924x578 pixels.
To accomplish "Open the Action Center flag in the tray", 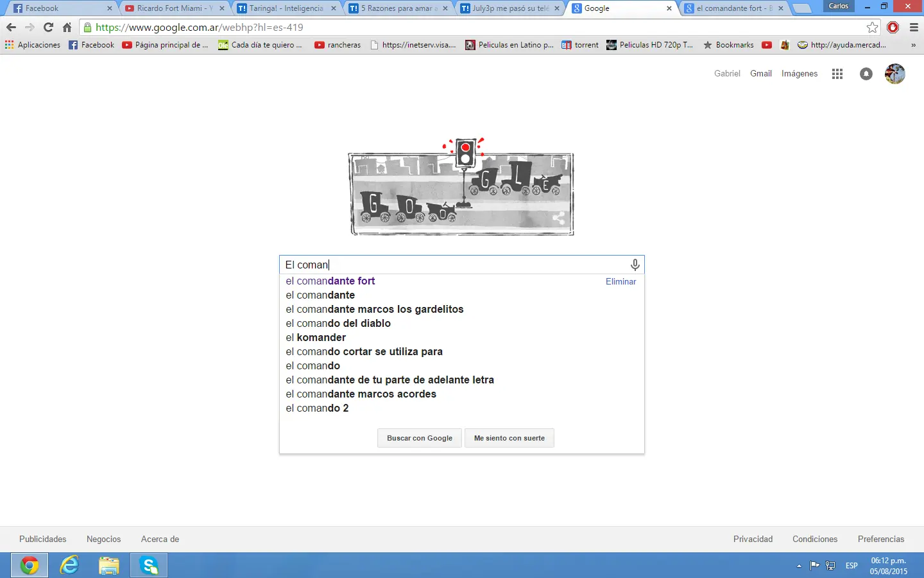I will (x=815, y=566).
